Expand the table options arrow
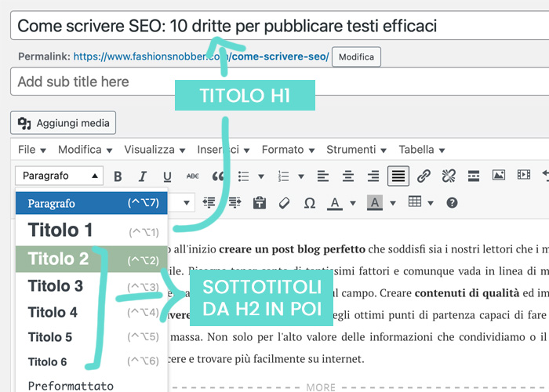Viewport: 549px width, 392px height. point(431,203)
